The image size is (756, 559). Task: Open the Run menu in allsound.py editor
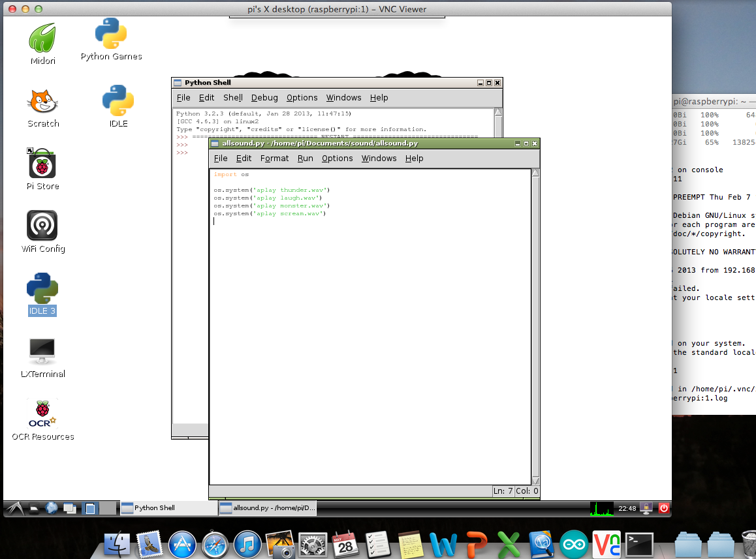click(x=305, y=159)
